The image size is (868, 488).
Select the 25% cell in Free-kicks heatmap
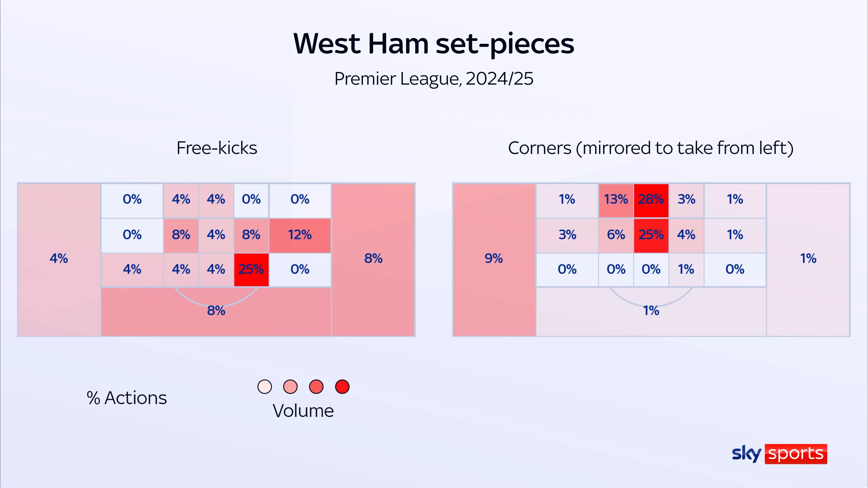point(251,269)
